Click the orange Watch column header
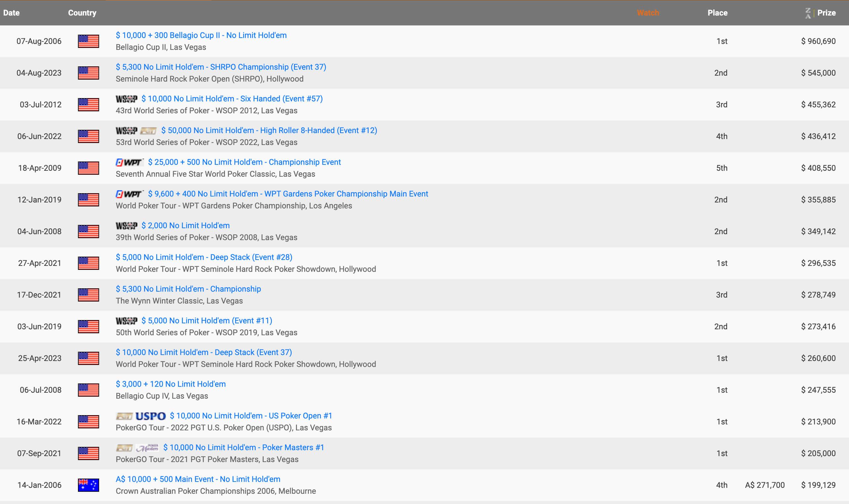The height and width of the screenshot is (504, 849). click(647, 13)
